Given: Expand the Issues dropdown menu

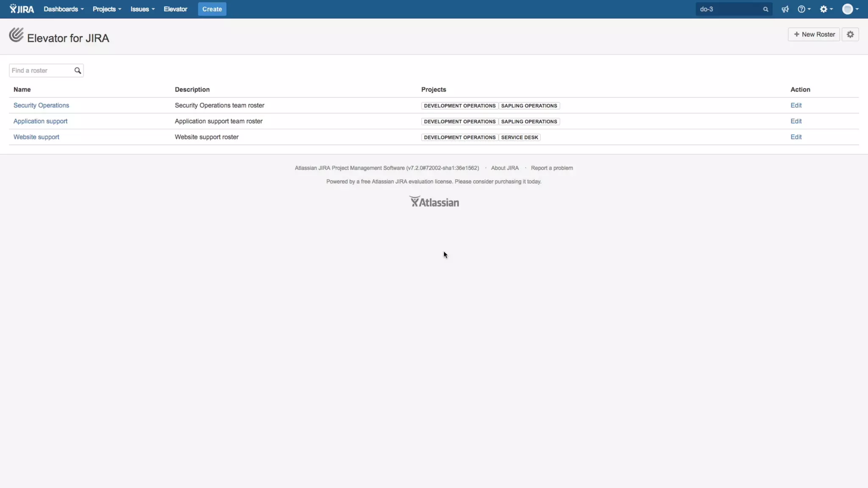Looking at the screenshot, I should point(142,9).
